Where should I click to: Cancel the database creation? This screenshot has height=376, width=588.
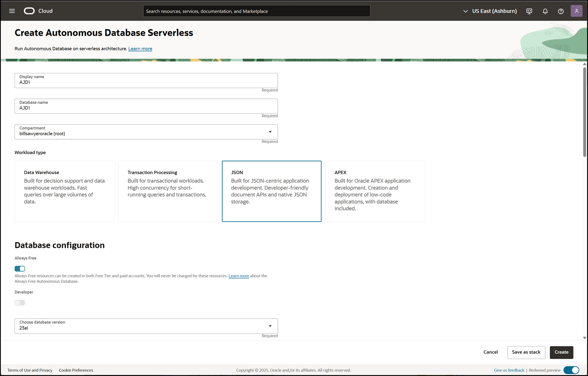[490, 352]
